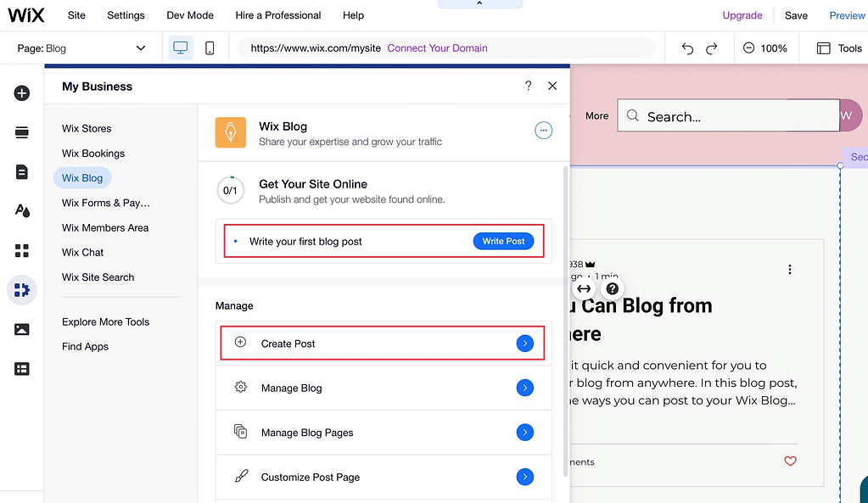
Task: Open the Help menu
Action: 353,15
